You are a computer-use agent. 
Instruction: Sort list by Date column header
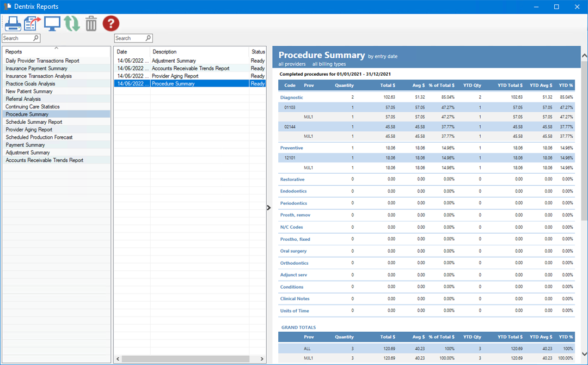122,52
